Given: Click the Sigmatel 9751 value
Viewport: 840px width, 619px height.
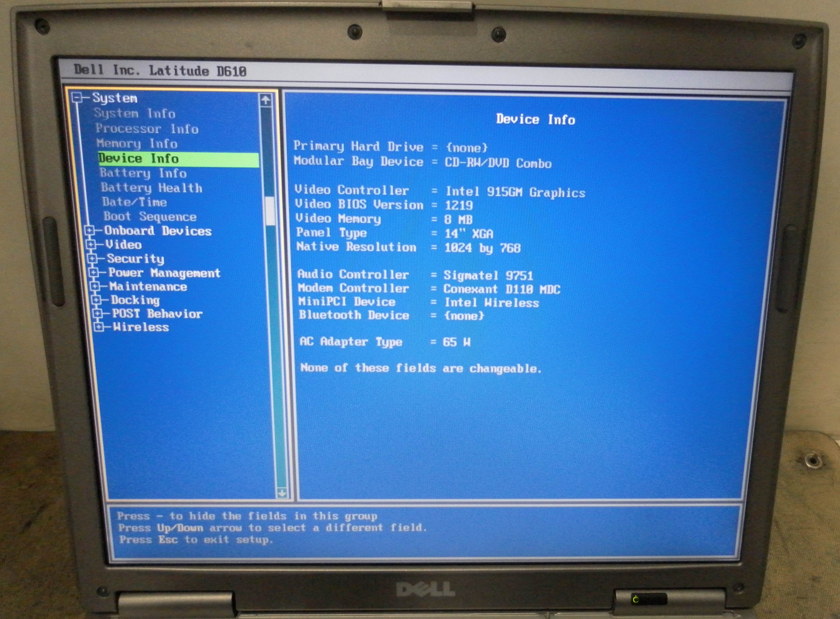Looking at the screenshot, I should coord(488,276).
